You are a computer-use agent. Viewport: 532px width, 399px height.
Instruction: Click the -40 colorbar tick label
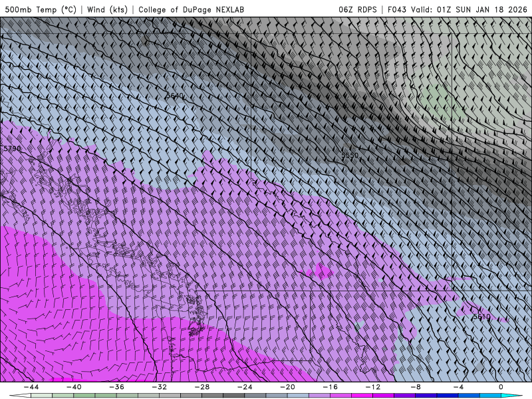pyautogui.click(x=74, y=387)
